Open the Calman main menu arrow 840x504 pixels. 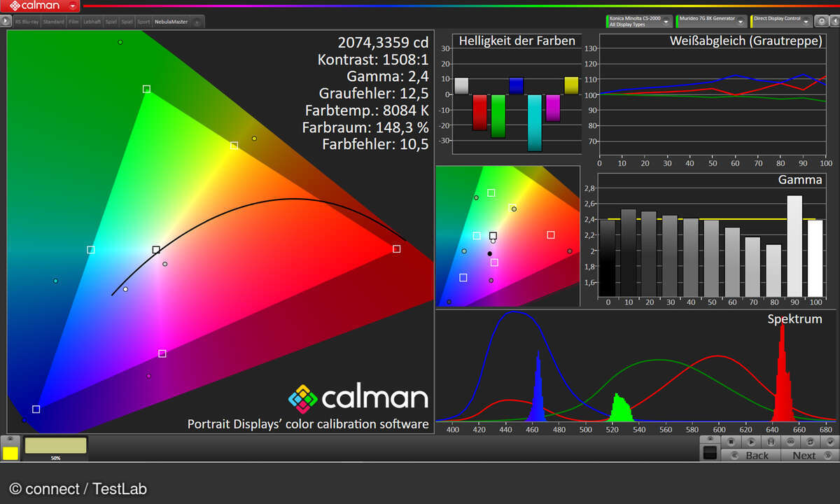tap(73, 6)
